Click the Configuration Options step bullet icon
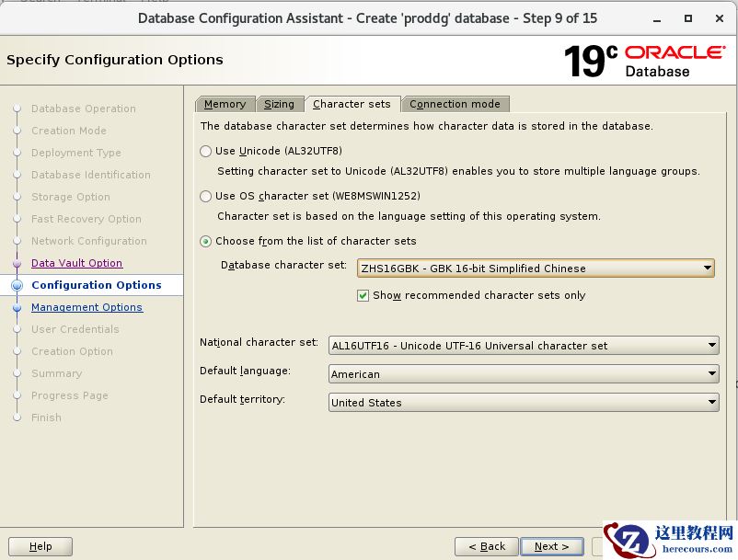 coord(17,285)
